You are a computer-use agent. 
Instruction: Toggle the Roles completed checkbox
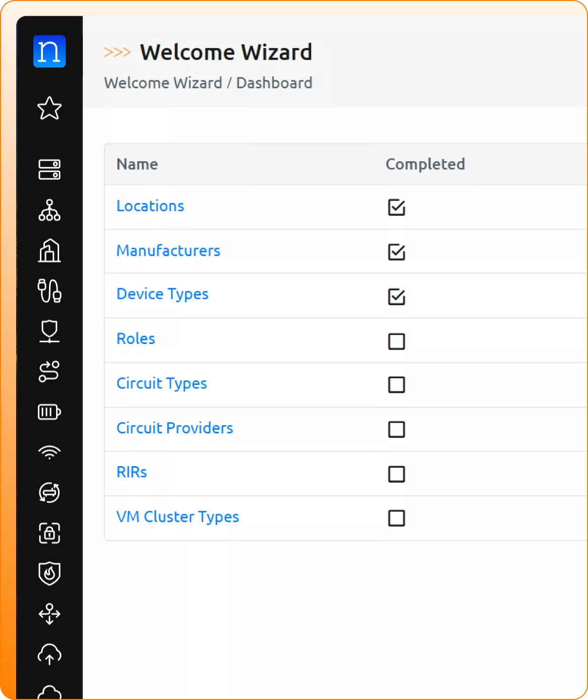tap(397, 341)
